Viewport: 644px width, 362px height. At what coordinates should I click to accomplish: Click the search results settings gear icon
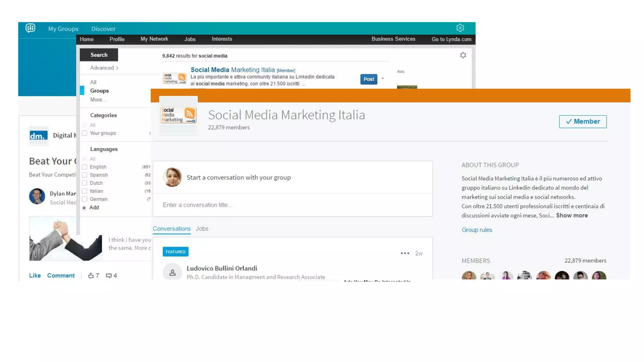(x=463, y=55)
